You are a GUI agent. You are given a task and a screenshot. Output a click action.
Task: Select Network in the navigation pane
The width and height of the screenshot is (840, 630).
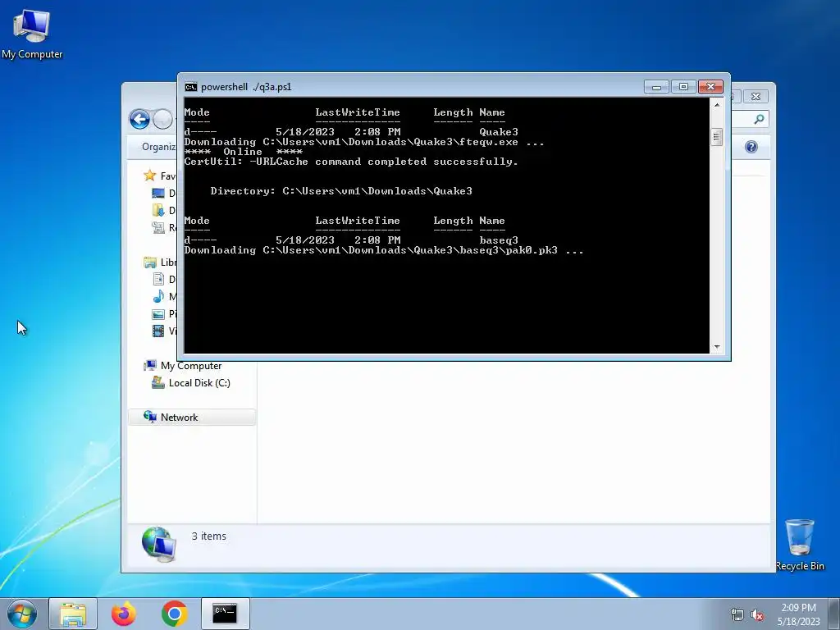(192, 418)
